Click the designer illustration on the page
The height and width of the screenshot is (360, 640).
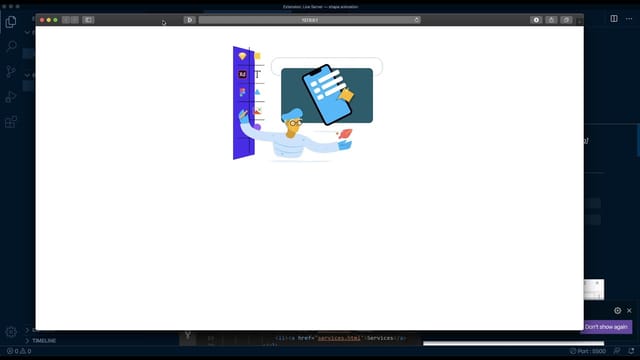pos(308,104)
